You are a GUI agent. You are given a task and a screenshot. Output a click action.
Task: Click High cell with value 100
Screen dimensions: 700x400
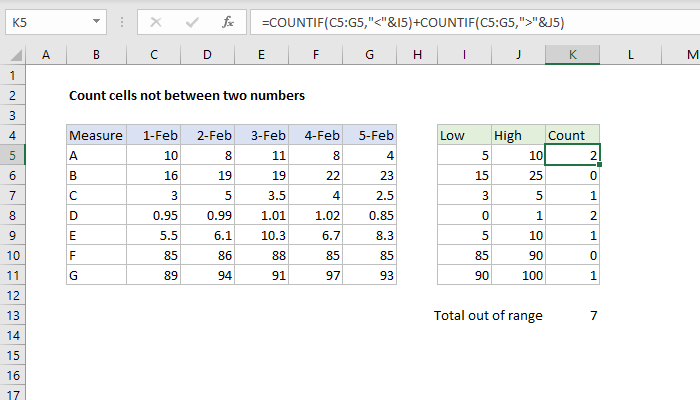coord(518,275)
